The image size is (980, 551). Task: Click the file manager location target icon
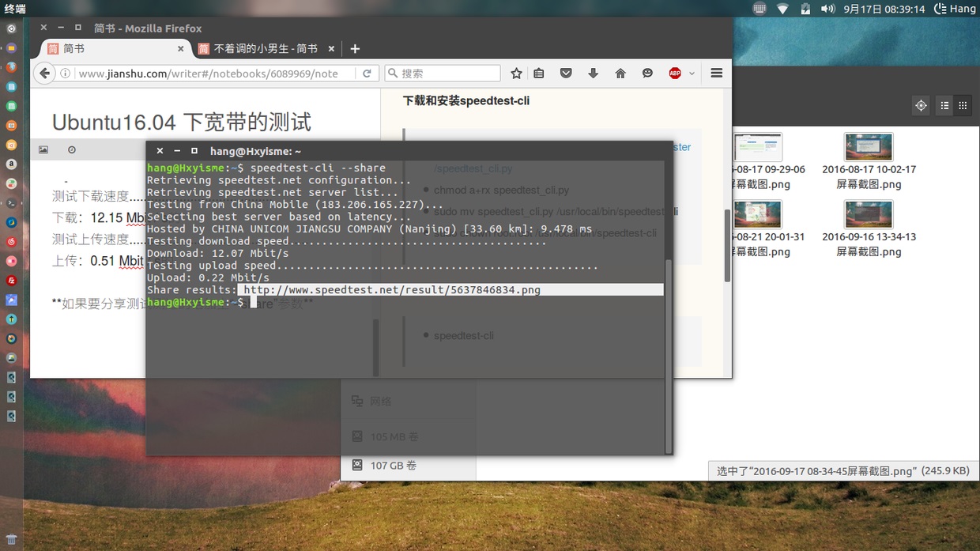921,106
